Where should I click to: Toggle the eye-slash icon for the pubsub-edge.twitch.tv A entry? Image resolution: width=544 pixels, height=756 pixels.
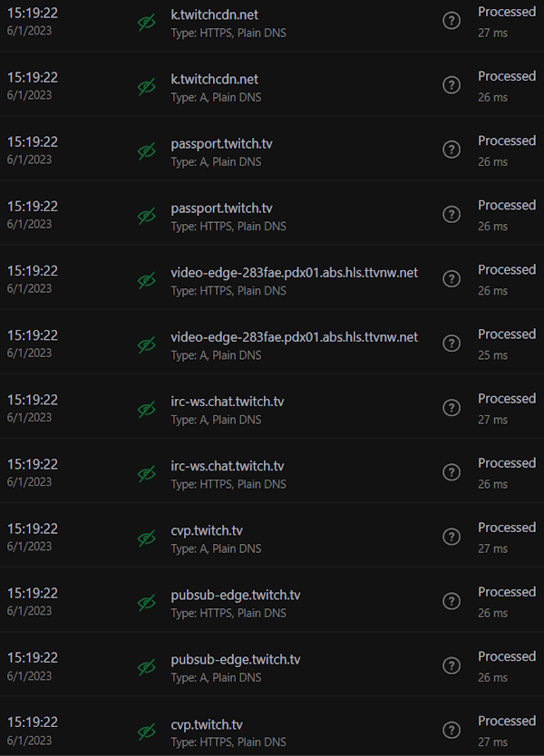pyautogui.click(x=147, y=666)
